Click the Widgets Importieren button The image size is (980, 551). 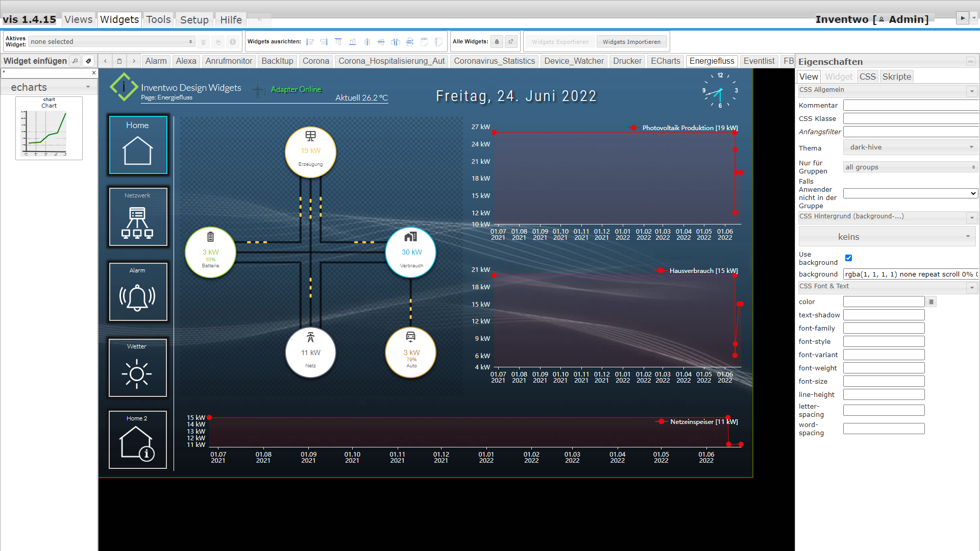tap(631, 42)
